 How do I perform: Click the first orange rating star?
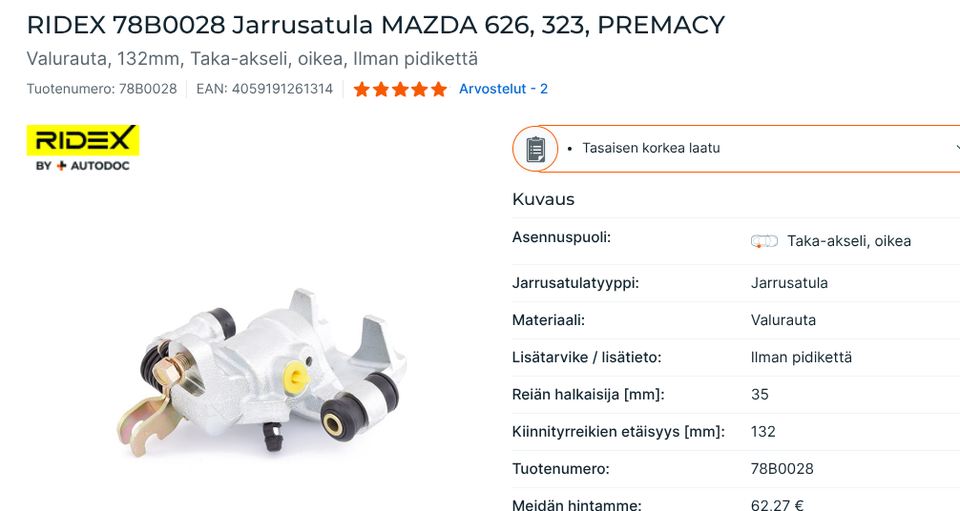(362, 89)
